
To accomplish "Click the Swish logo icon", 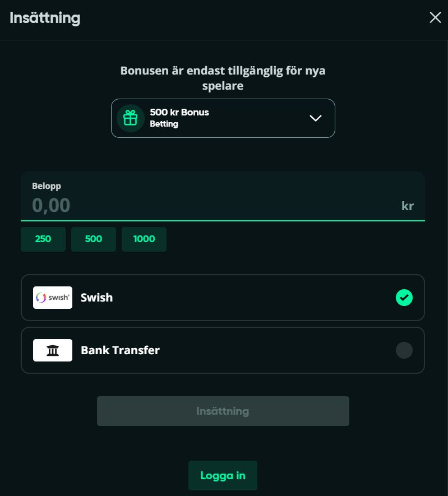I will [53, 298].
